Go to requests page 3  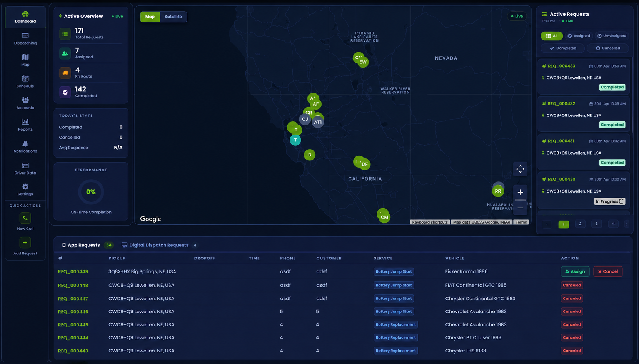[597, 224]
